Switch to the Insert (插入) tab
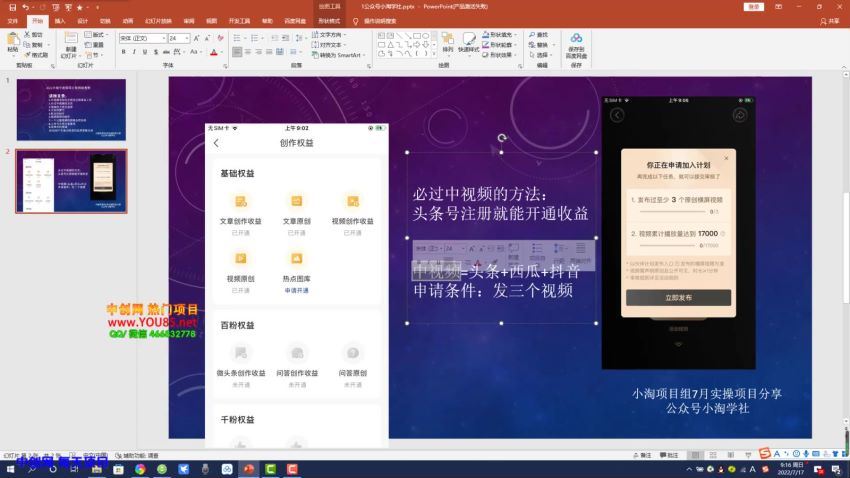The width and height of the screenshot is (850, 478). pos(60,21)
